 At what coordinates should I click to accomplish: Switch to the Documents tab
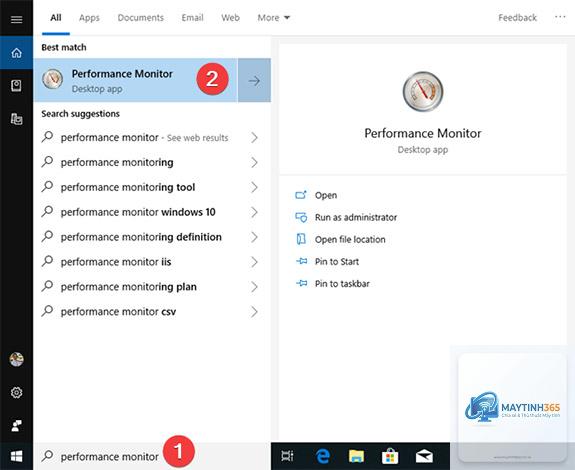click(x=140, y=18)
